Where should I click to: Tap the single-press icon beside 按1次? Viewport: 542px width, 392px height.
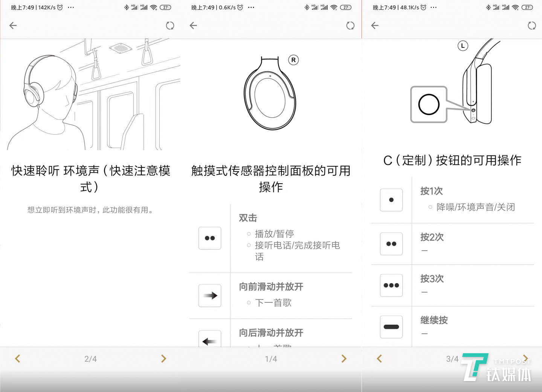click(391, 200)
